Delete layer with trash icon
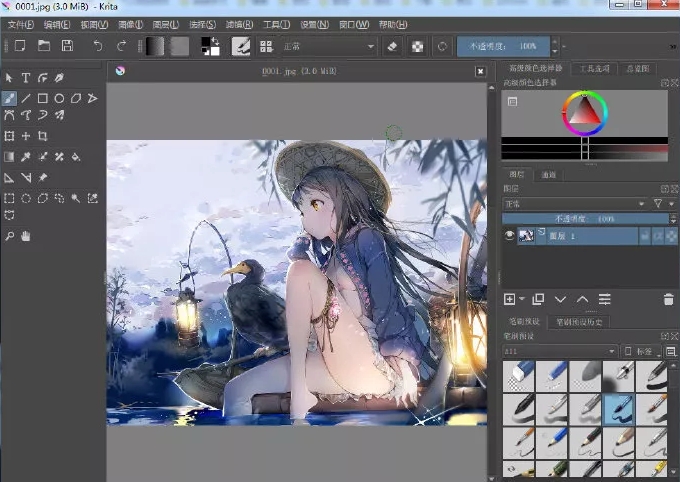680x482 pixels. [x=668, y=299]
